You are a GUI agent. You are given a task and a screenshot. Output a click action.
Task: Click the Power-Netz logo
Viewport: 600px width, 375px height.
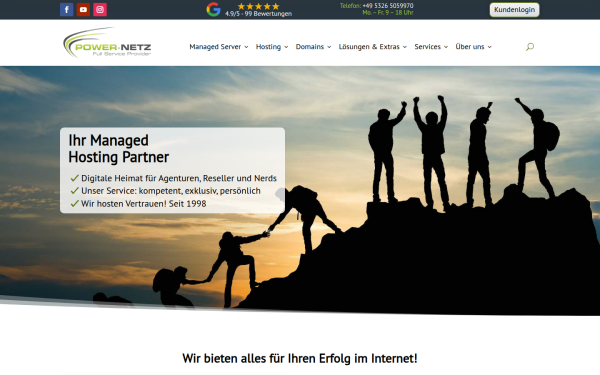tap(107, 42)
